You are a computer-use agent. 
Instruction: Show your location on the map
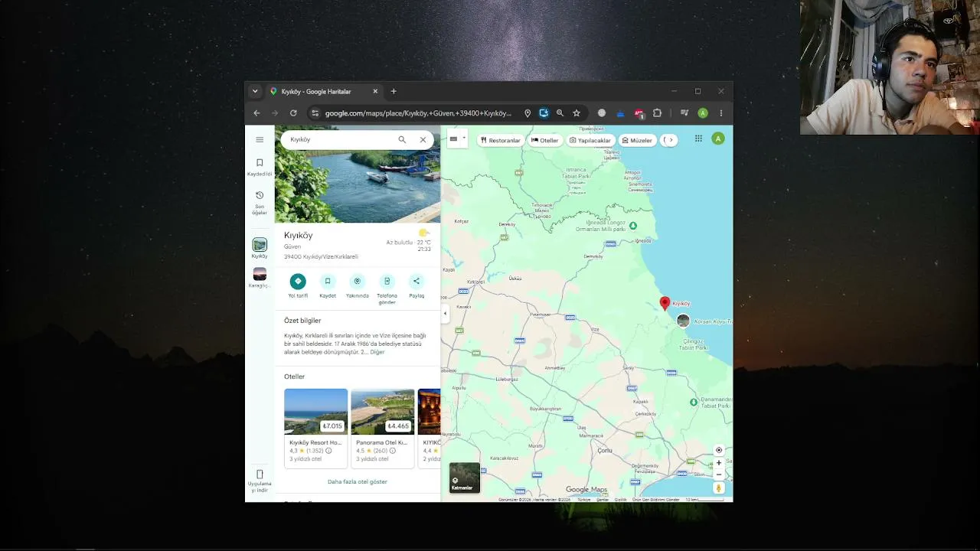(x=719, y=450)
